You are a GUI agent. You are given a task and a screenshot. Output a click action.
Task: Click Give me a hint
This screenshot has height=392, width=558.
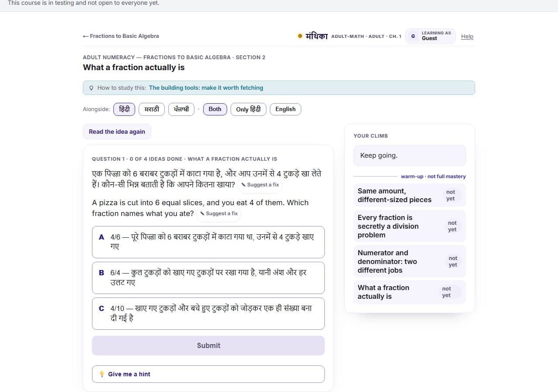coord(208,374)
